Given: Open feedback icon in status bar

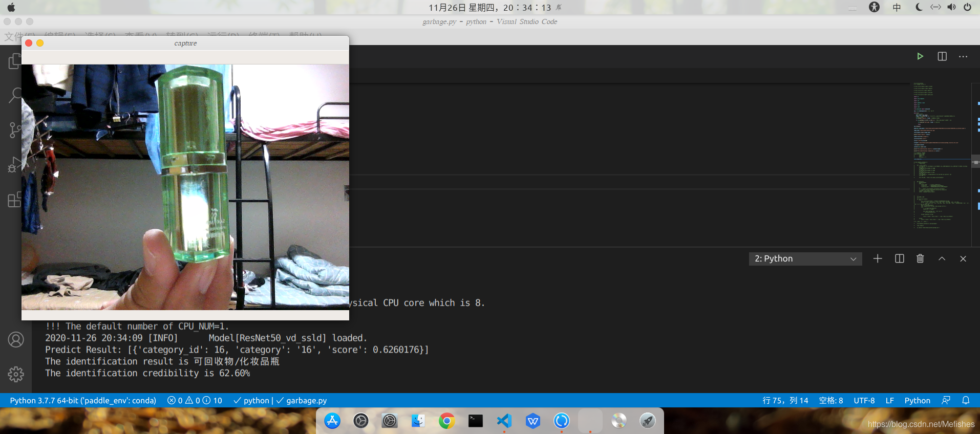Looking at the screenshot, I should [946, 401].
